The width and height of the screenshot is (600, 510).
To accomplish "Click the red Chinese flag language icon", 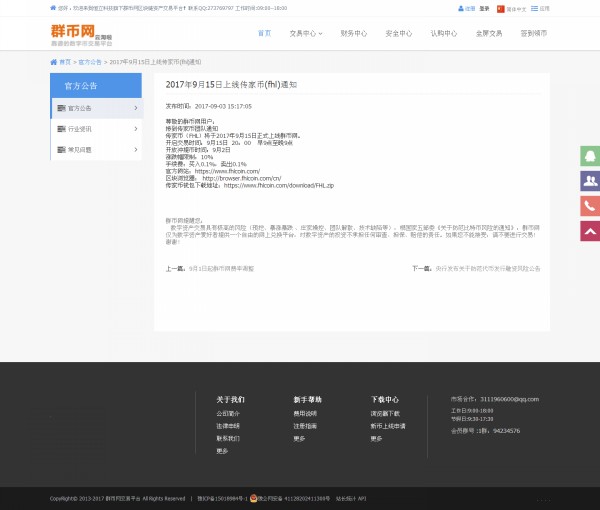I will click(x=501, y=9).
